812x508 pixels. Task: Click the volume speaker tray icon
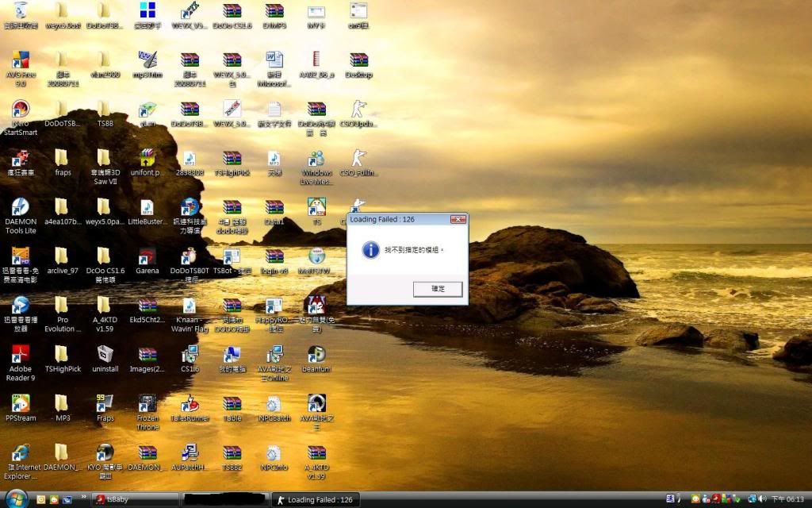762,498
